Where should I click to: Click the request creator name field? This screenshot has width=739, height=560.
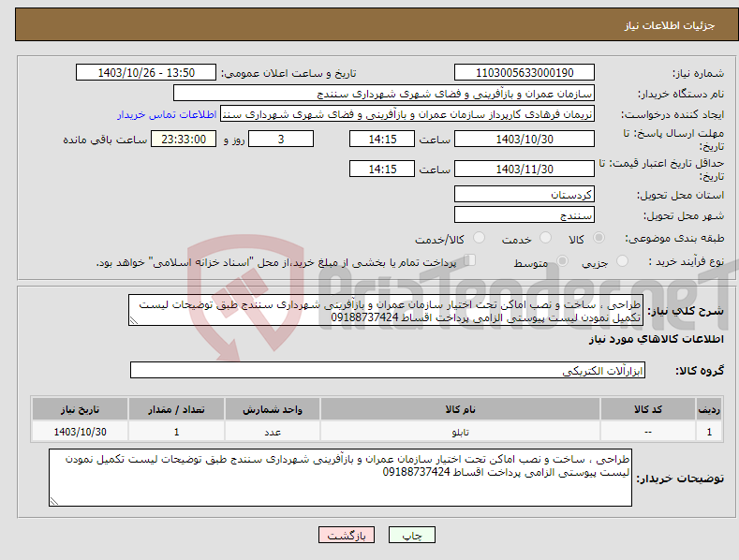[407, 114]
